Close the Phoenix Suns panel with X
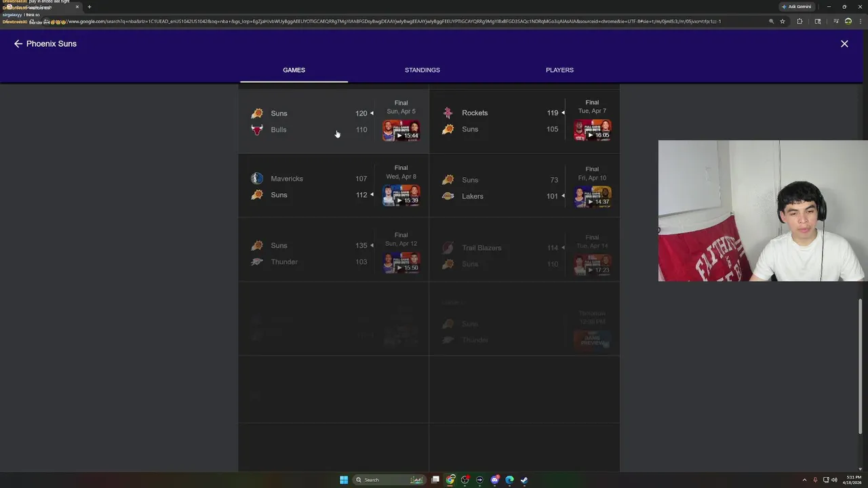The image size is (868, 488). tap(844, 43)
